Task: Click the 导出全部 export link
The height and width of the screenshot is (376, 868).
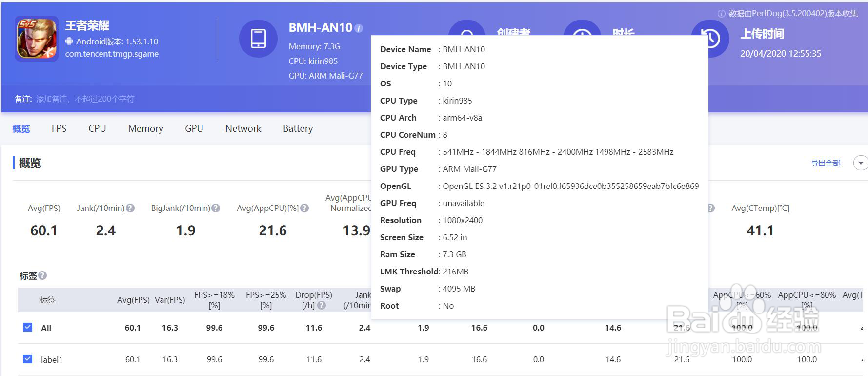Action: pos(826,163)
